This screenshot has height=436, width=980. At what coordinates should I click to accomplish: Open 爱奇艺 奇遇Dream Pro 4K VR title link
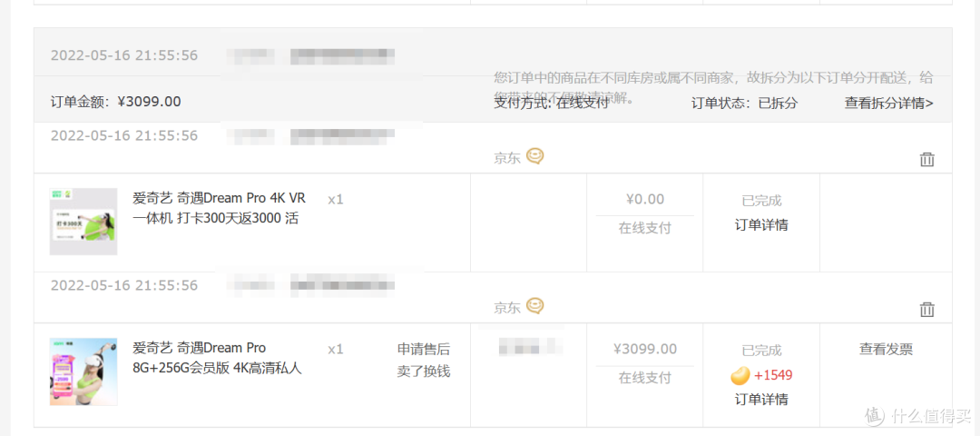coord(220,208)
